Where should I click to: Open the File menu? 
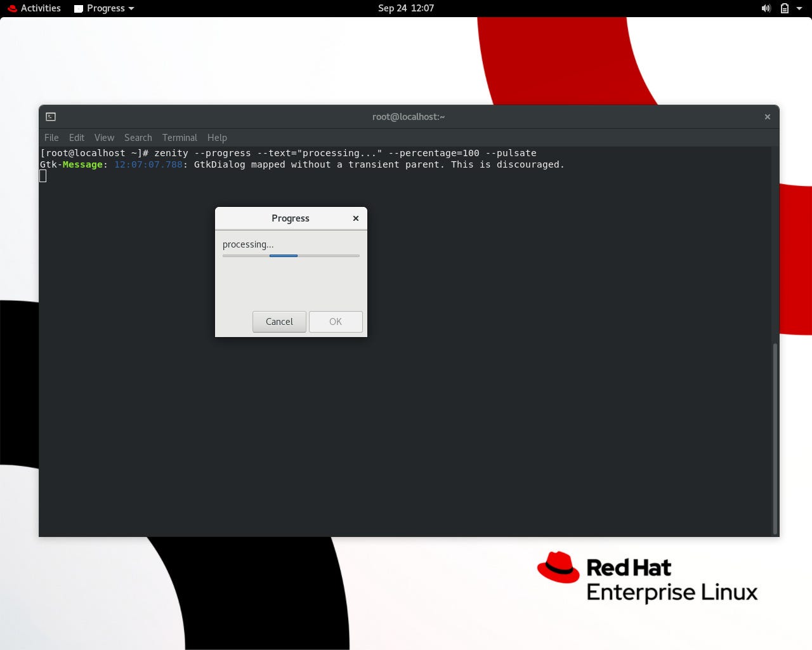(51, 138)
